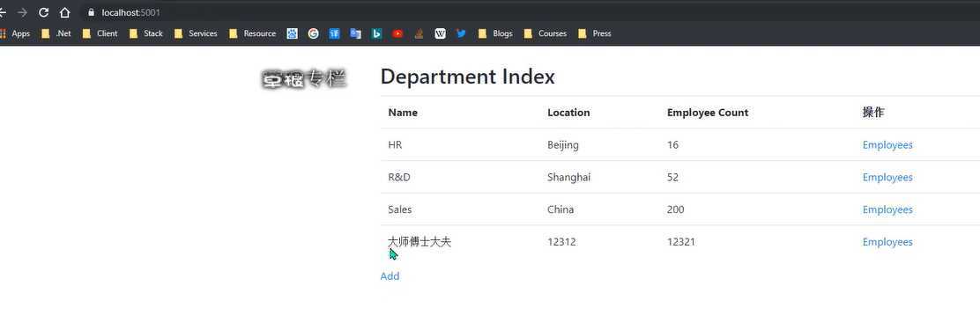Select the HR name cell
This screenshot has width=980, height=330.
point(395,144)
